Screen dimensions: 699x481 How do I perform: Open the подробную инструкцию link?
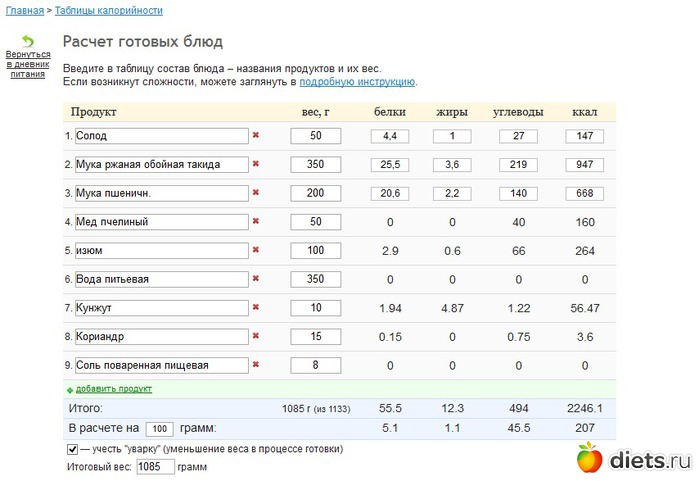point(357,82)
